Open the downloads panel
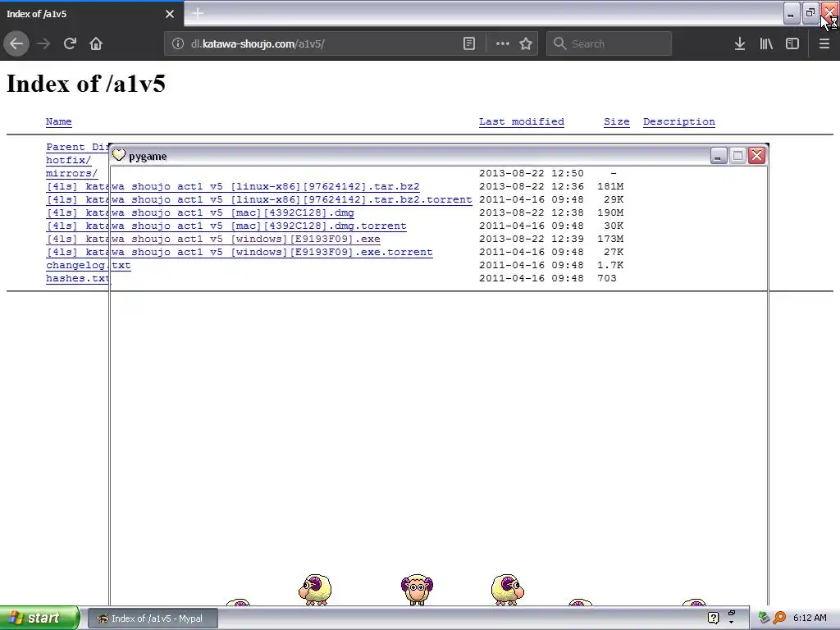This screenshot has height=630, width=840. click(739, 43)
